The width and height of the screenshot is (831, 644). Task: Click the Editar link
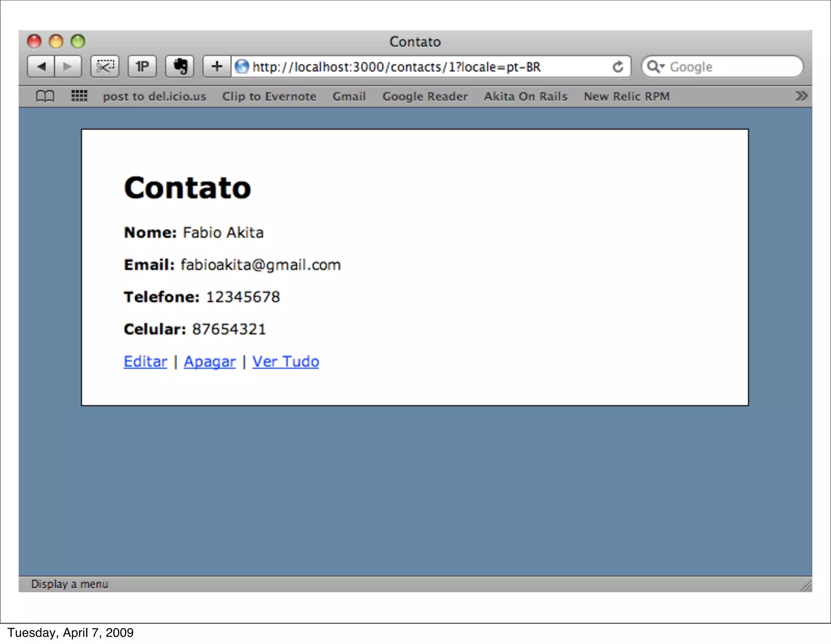145,362
